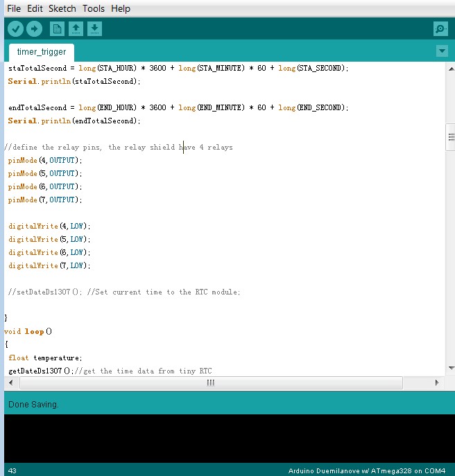Viewport: 455px width, 476px height.
Task: Click the line number 43 in status bar
Action: (12, 471)
